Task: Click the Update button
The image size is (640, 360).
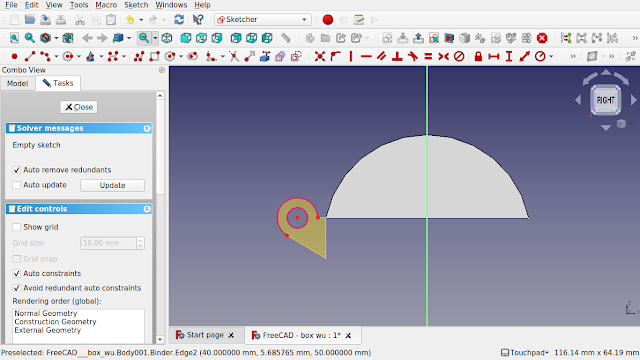Action: 112,185
